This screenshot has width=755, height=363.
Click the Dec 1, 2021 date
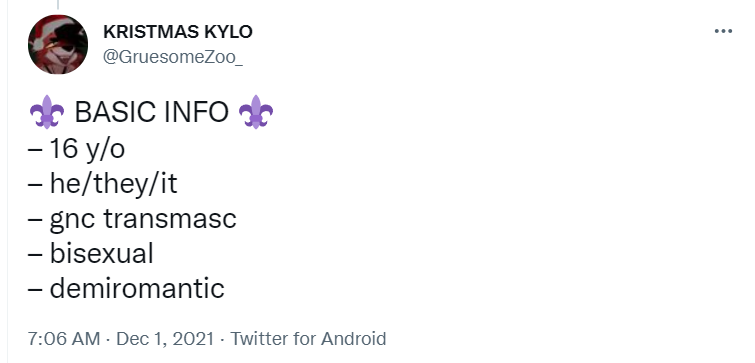click(165, 338)
